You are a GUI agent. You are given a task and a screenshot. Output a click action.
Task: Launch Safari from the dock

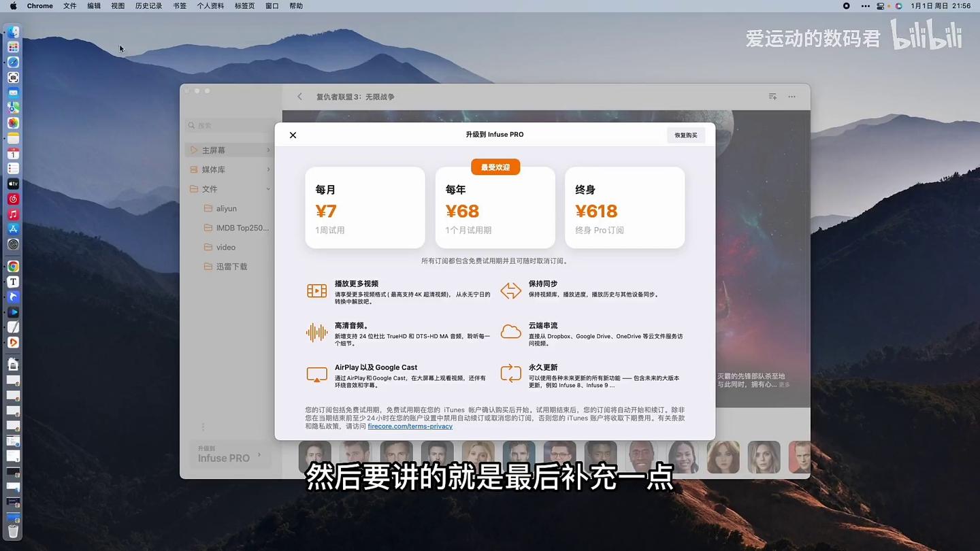coord(13,62)
